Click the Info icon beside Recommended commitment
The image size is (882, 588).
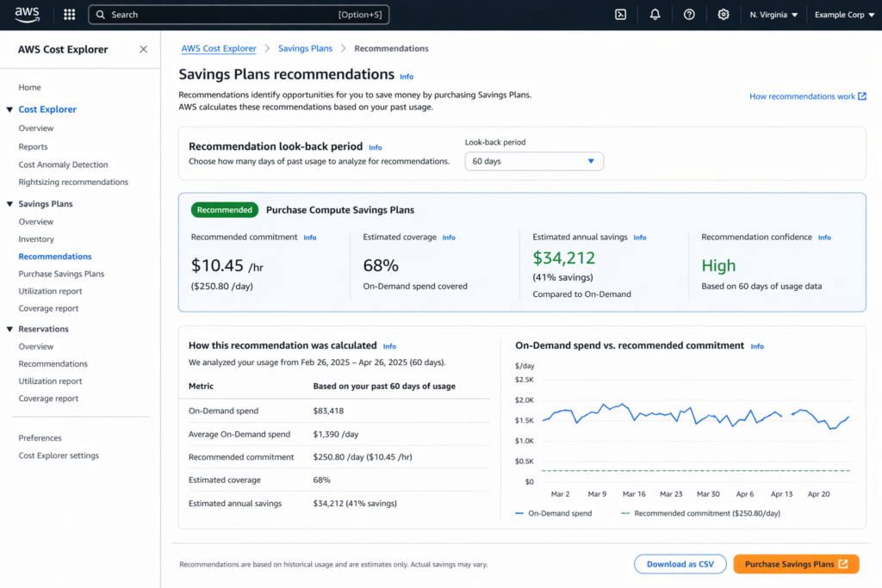pyautogui.click(x=309, y=237)
